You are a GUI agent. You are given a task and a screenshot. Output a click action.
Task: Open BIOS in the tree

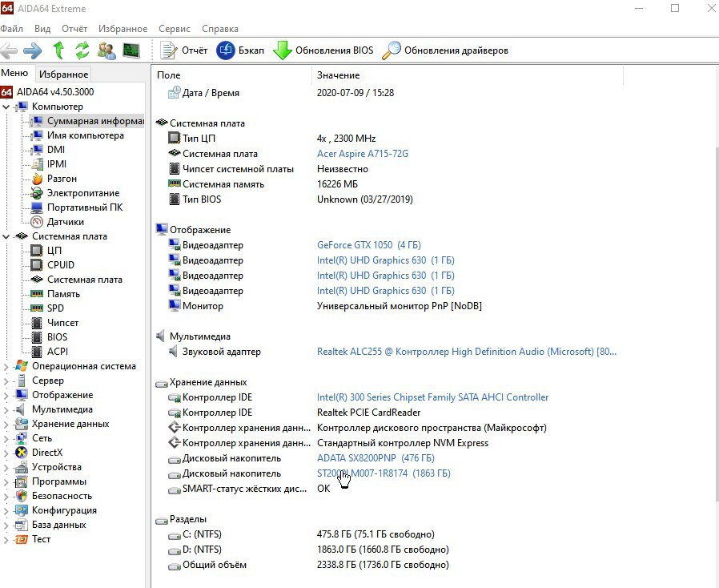50,337
